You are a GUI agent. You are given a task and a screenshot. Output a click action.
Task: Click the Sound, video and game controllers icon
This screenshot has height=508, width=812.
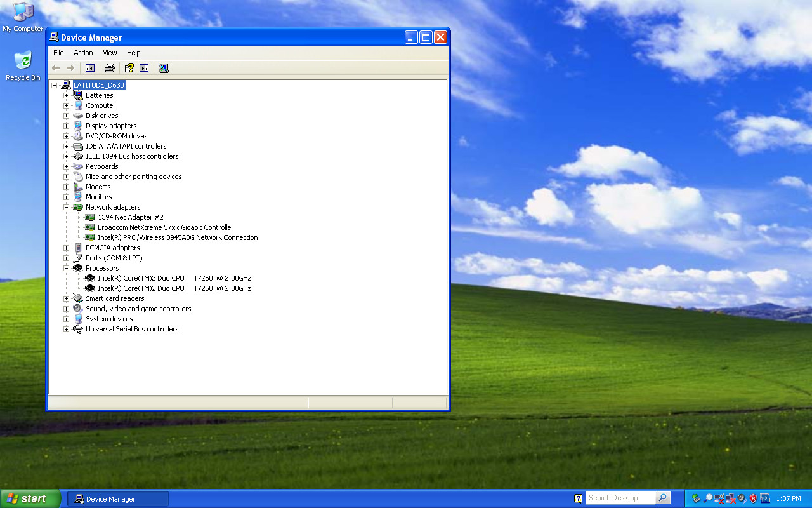78,309
